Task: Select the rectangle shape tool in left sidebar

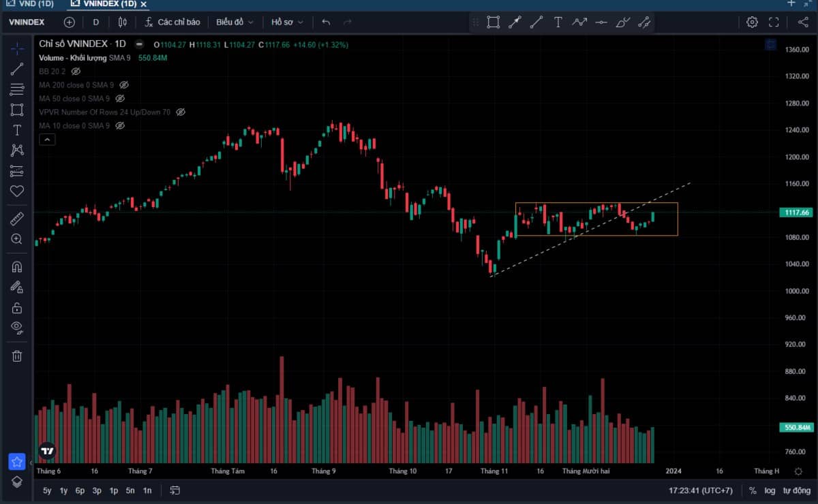Action: click(x=17, y=110)
